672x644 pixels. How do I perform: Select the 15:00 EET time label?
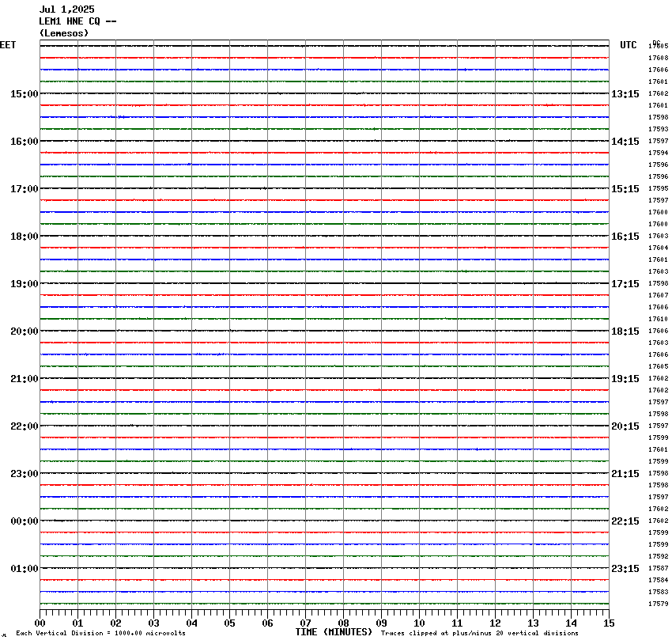point(25,94)
